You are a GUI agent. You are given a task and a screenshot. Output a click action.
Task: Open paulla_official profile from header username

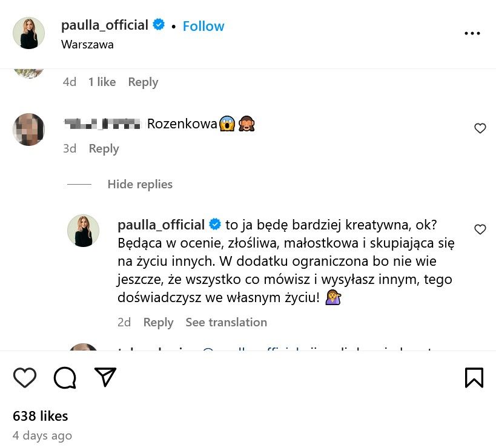(x=105, y=25)
